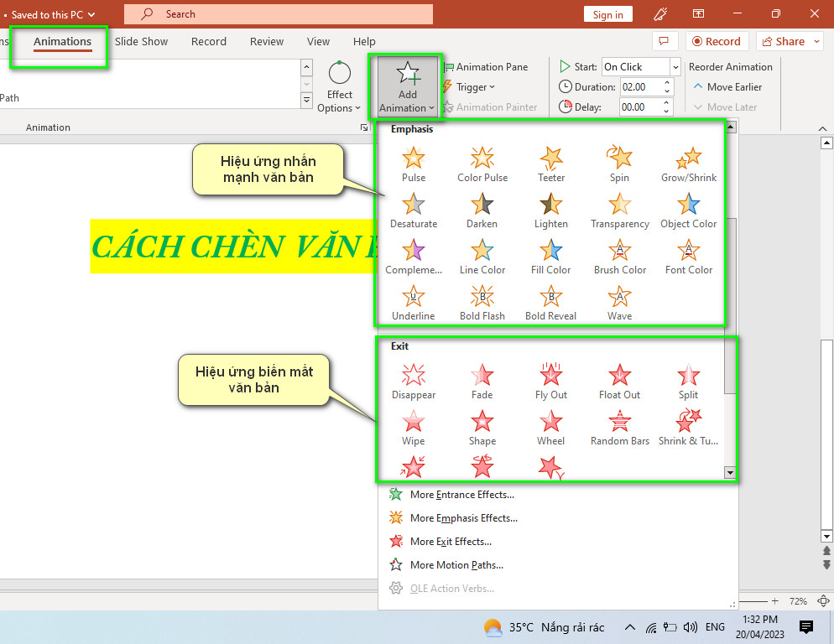Expand the animation gallery More arrow
This screenshot has height=644, width=834.
(x=306, y=100)
